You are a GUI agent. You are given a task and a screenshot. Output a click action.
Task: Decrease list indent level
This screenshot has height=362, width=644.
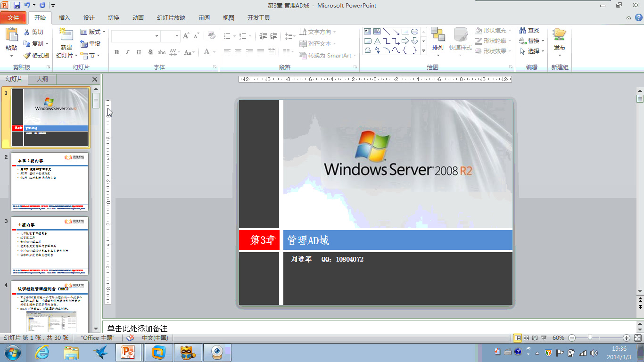click(x=263, y=36)
